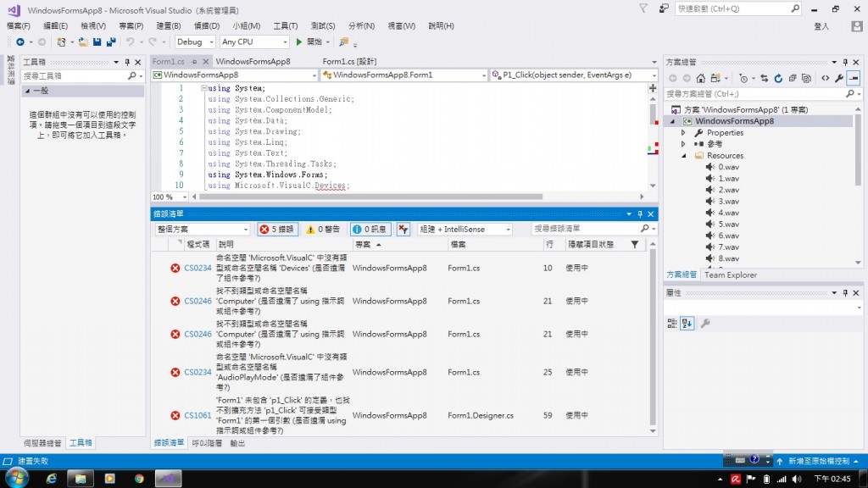Viewport: 868px width, 488px height.
Task: Start debugging with the green play button
Action: click(x=299, y=42)
